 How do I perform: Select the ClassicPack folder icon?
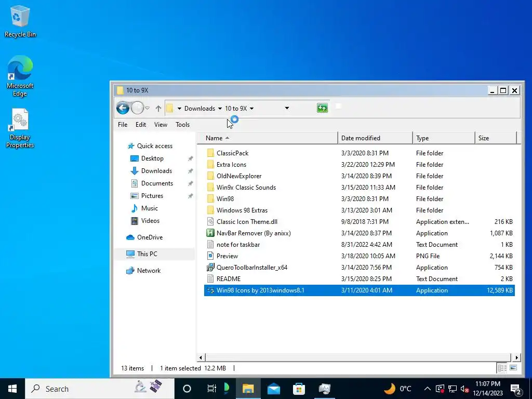[210, 153]
